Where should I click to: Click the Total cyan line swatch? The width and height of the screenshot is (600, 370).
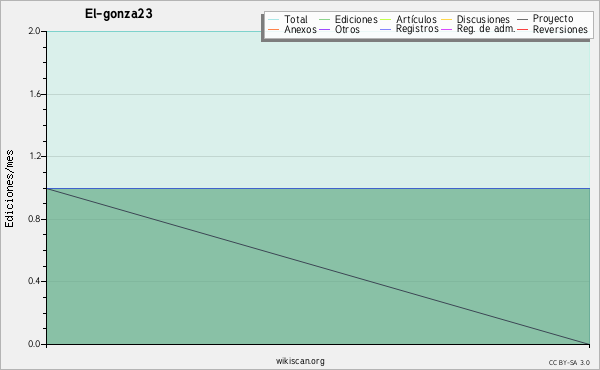[x=274, y=20]
